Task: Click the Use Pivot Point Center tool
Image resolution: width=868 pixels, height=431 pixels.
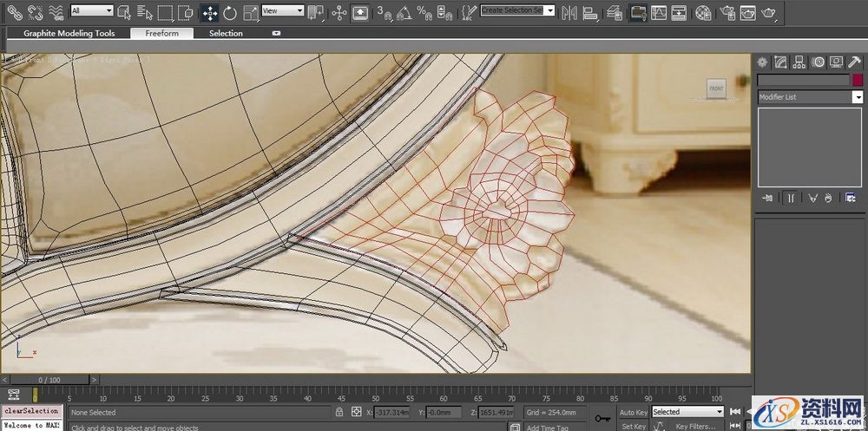Action: [316, 12]
